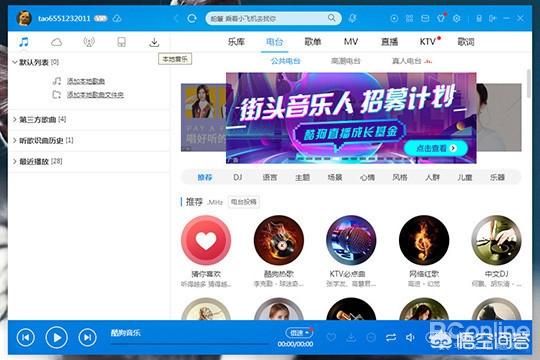The width and height of the screenshot is (540, 360).
Task: Open the KTV tab
Action: click(x=428, y=42)
